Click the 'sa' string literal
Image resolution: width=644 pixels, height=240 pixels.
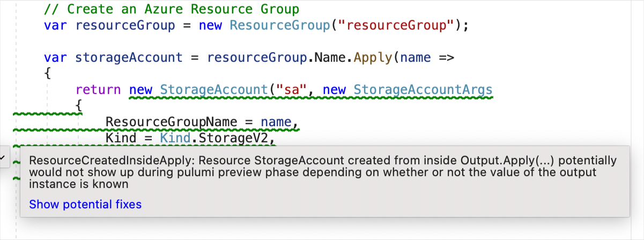click(291, 89)
